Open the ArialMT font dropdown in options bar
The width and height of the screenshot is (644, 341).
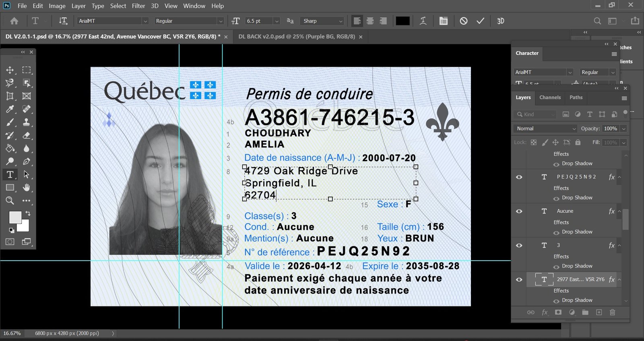click(145, 21)
